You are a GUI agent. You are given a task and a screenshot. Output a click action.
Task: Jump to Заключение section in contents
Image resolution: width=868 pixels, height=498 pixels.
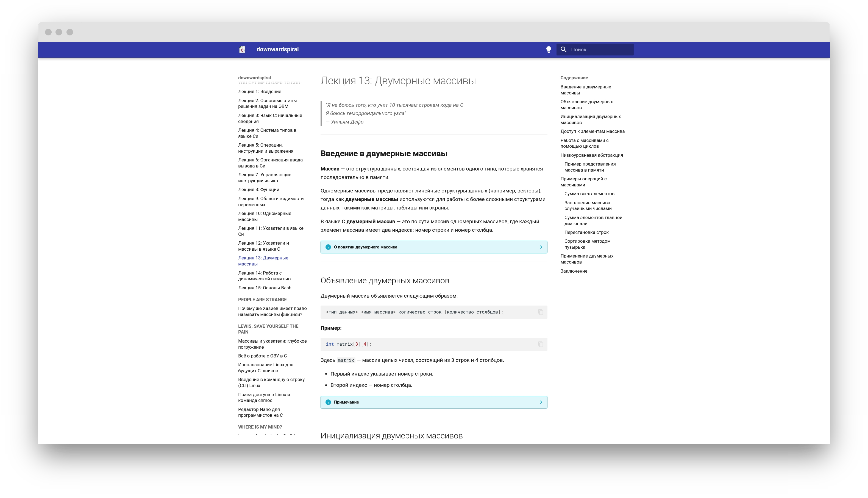pos(574,271)
